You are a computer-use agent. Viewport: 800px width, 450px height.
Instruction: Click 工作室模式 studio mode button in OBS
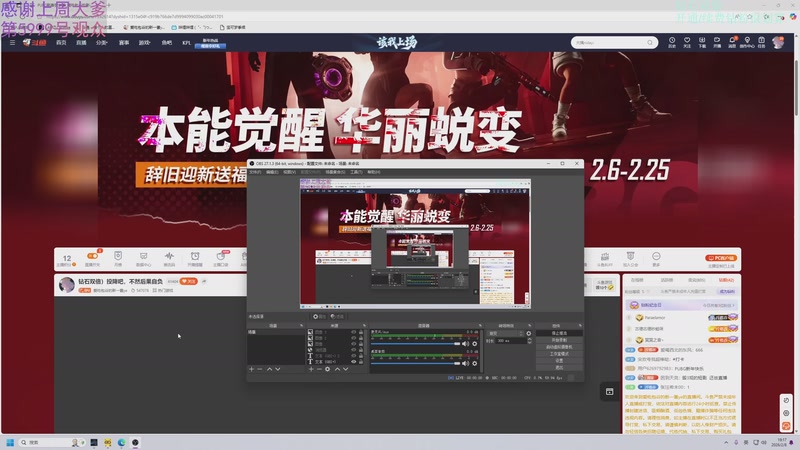(x=559, y=354)
